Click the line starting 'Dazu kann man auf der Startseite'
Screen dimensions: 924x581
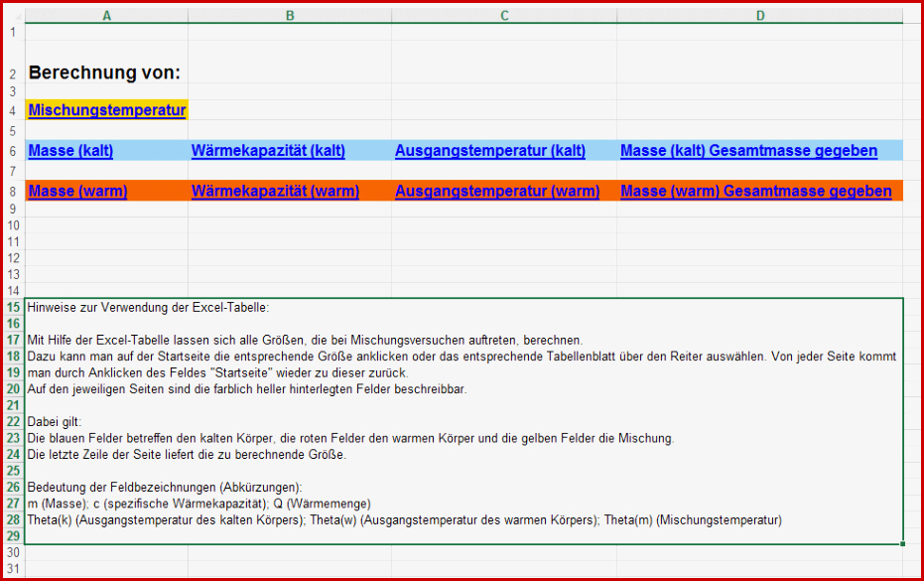pyautogui.click(x=462, y=357)
